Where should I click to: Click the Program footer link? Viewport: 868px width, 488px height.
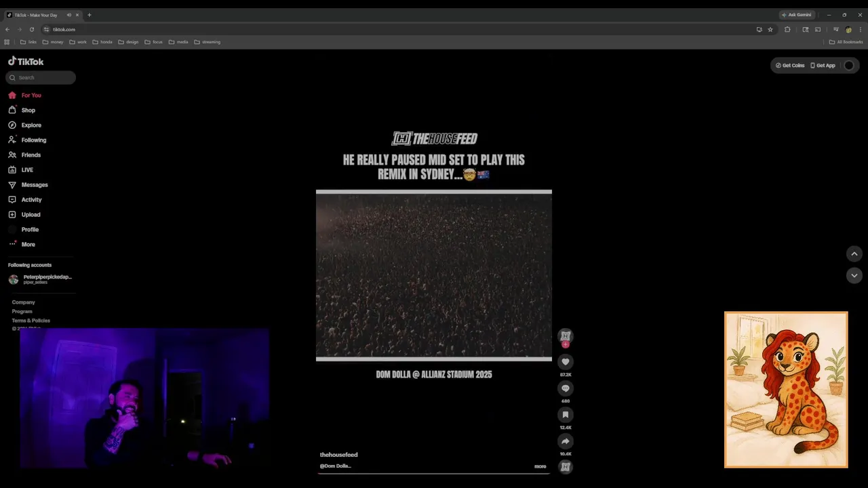click(22, 311)
